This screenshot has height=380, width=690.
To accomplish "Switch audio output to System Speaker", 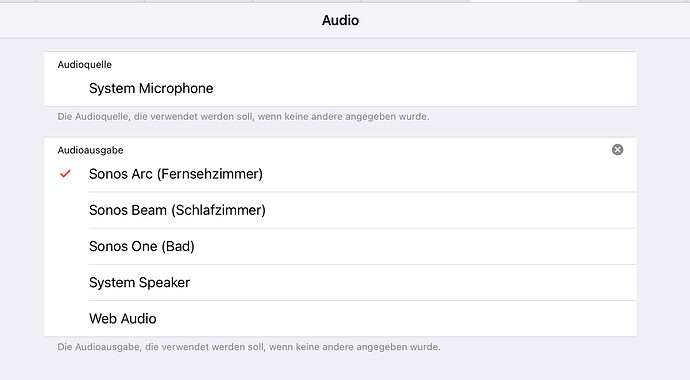I will [x=340, y=282].
